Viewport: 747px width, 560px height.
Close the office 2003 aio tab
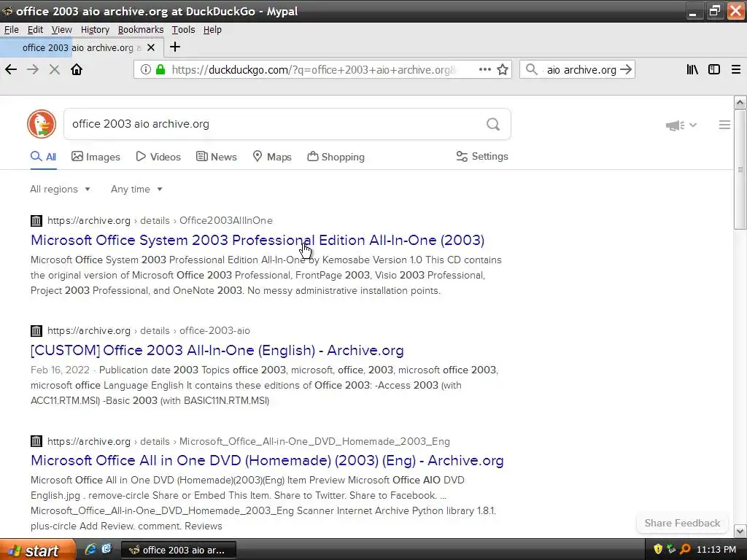tap(151, 47)
